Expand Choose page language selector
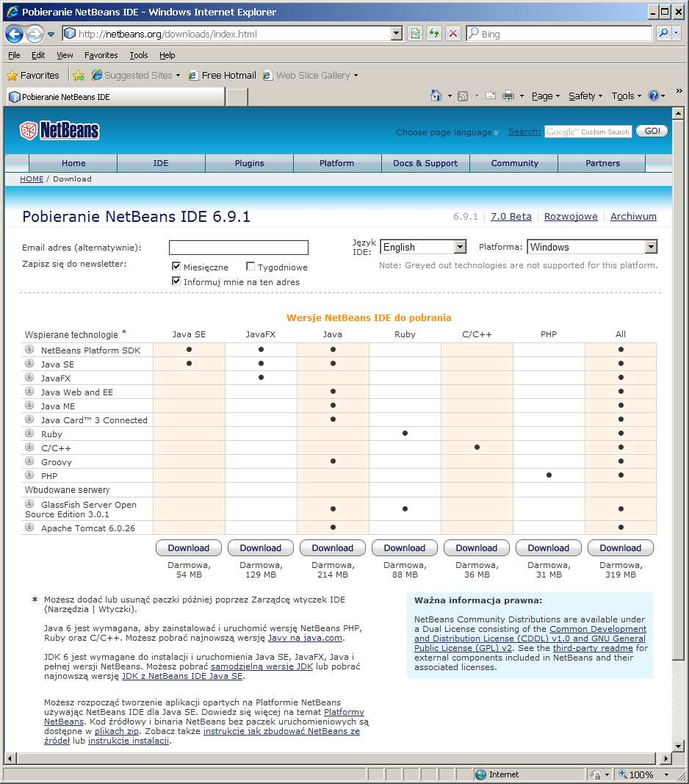Viewport: 689px width, 784px height. point(447,132)
